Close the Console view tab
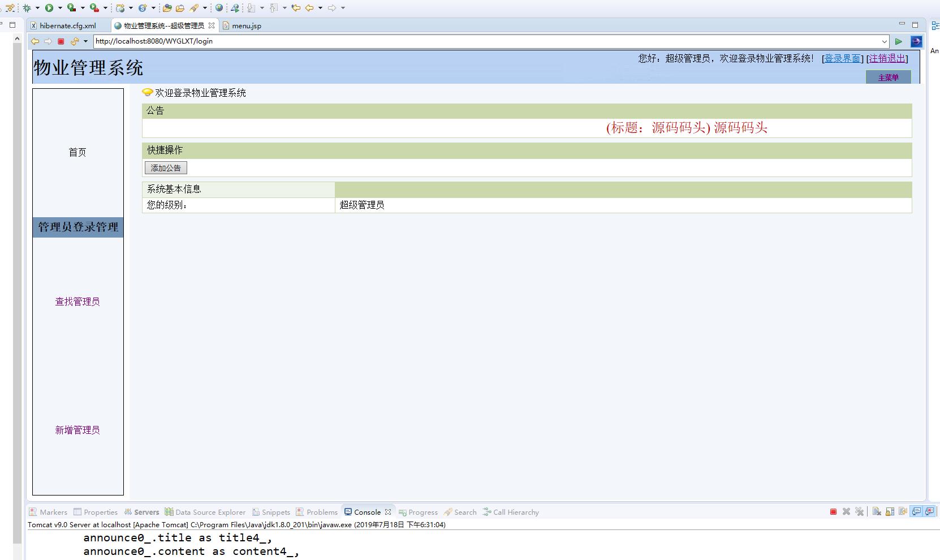The image size is (940, 560). click(x=388, y=512)
